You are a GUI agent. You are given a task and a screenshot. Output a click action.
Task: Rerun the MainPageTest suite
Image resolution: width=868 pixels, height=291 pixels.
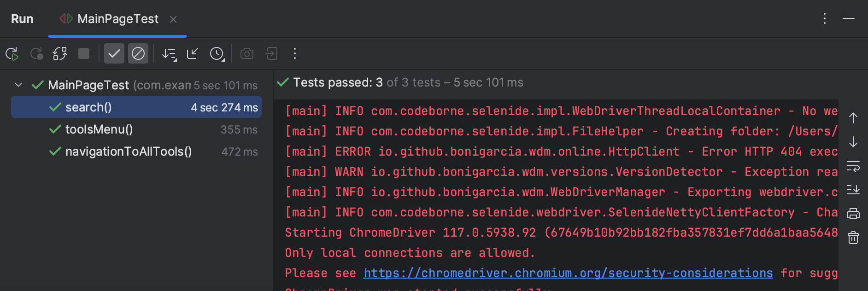tap(12, 53)
